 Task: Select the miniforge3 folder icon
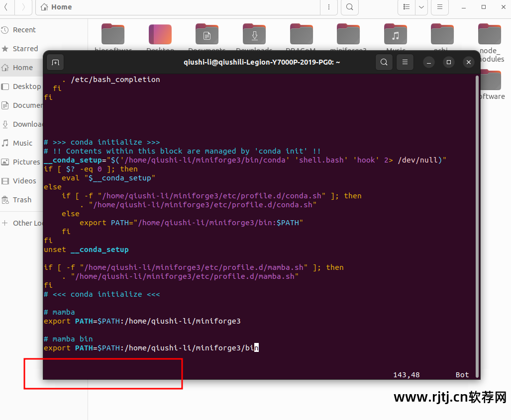tap(348, 34)
